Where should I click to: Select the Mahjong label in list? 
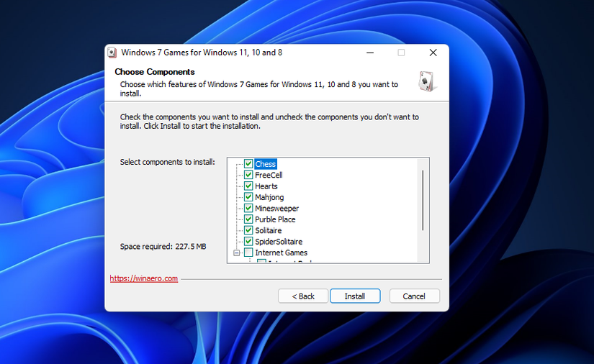tap(269, 197)
